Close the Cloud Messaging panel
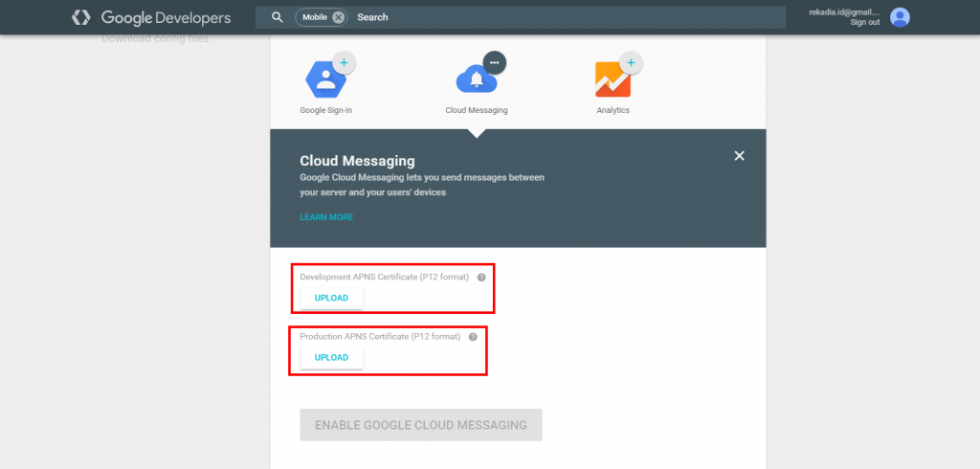The height and width of the screenshot is (469, 980). [x=740, y=156]
